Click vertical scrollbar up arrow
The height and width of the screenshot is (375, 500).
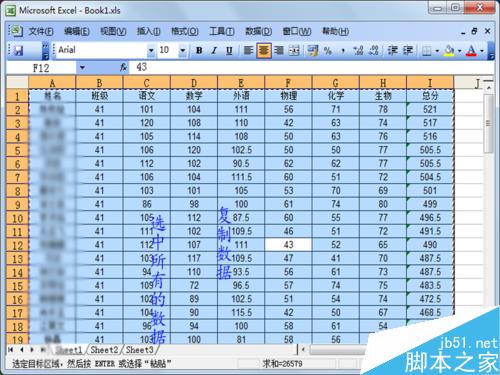[x=489, y=88]
